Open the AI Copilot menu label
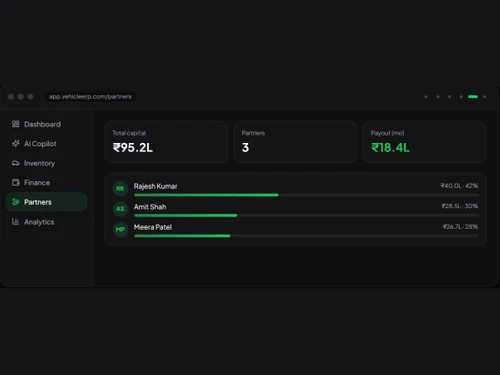The width and height of the screenshot is (500, 375). pos(40,144)
